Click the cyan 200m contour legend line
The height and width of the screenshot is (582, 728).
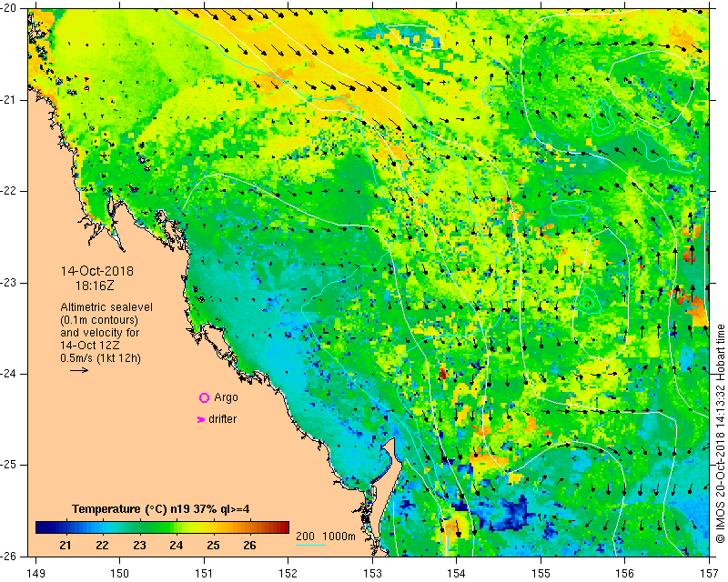tap(310, 544)
